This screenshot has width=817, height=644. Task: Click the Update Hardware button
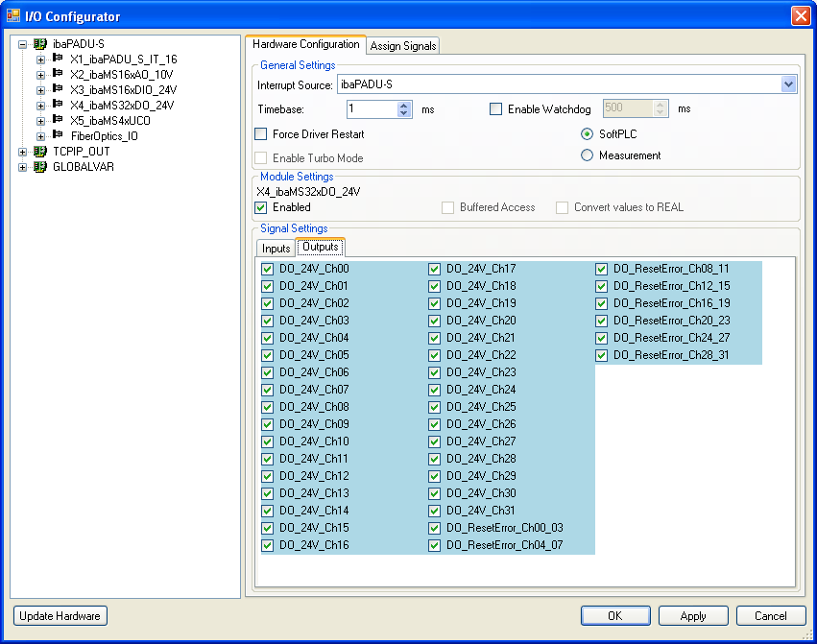coord(60,616)
